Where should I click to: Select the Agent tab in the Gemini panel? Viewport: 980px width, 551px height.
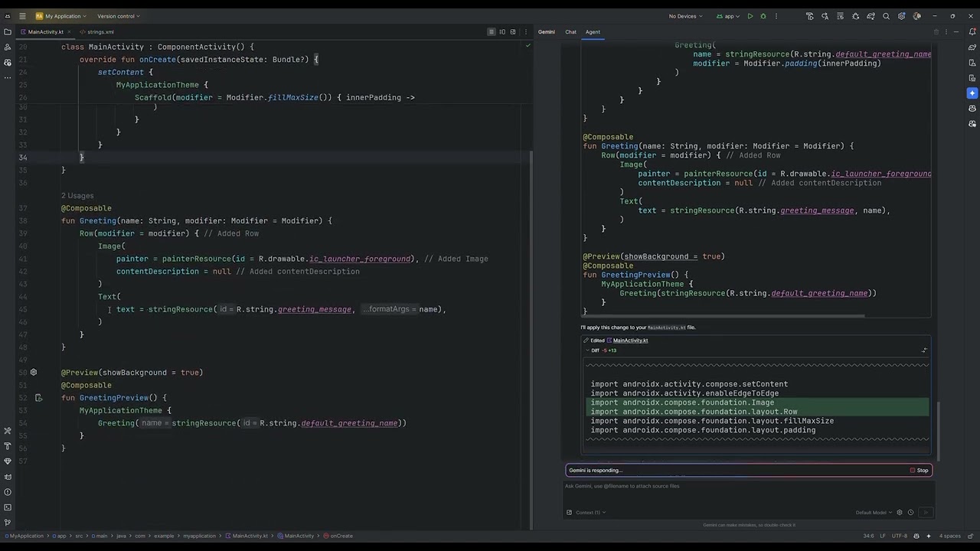593,32
